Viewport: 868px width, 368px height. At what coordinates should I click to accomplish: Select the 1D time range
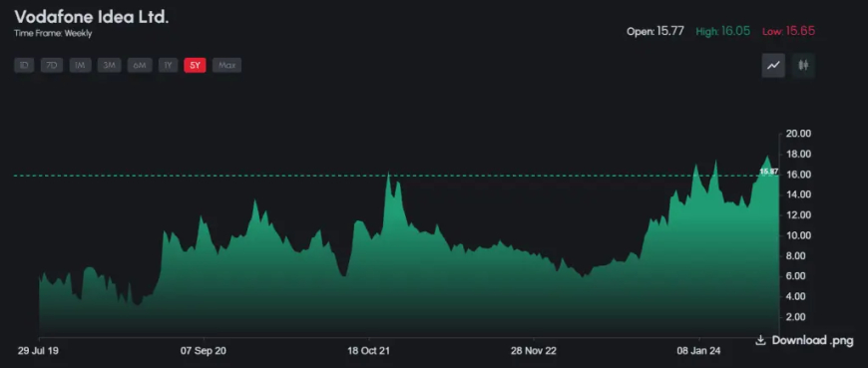coord(24,65)
